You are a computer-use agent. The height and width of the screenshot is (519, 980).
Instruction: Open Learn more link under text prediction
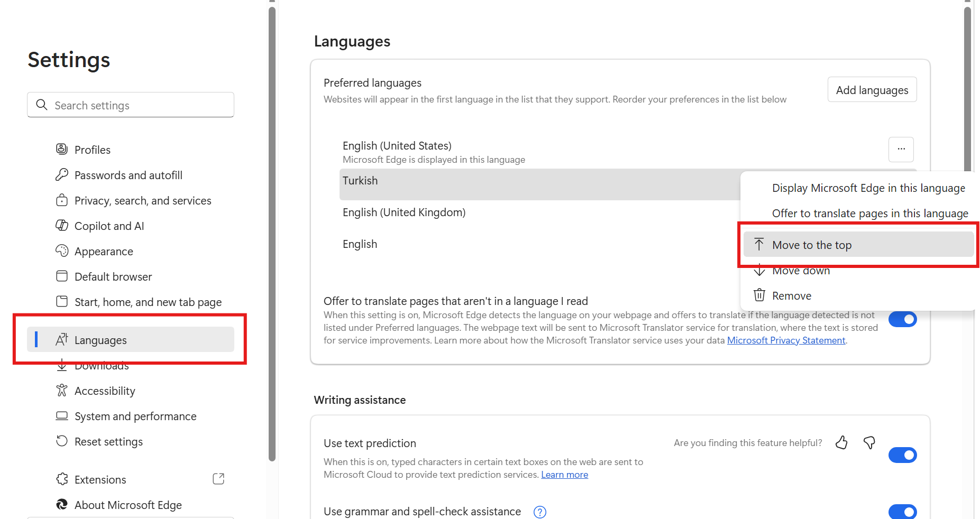click(x=564, y=475)
